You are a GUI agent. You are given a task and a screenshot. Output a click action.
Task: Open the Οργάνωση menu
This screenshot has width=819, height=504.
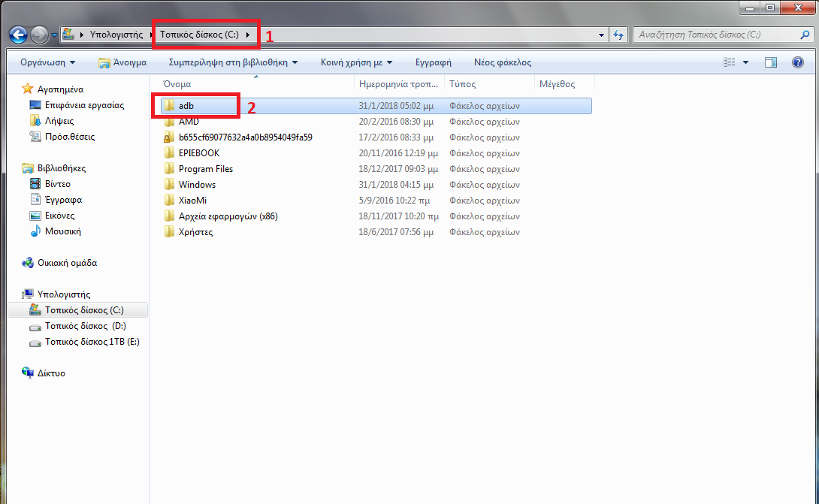47,62
